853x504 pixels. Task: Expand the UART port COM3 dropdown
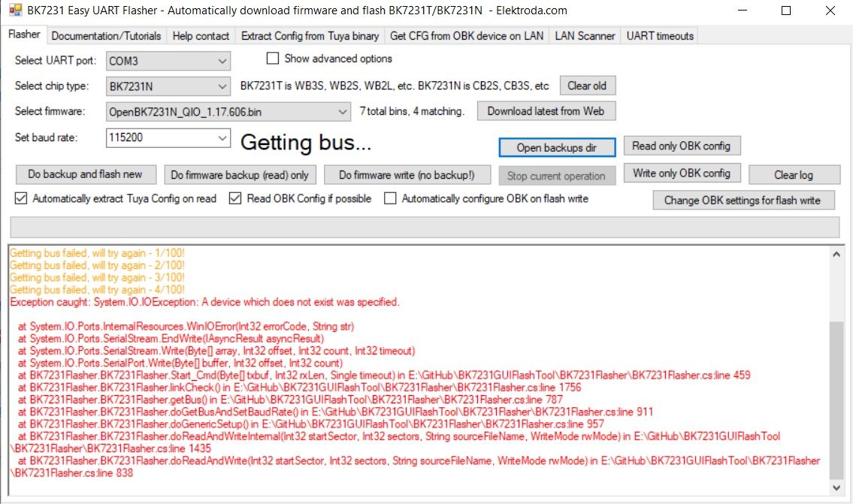pyautogui.click(x=222, y=61)
